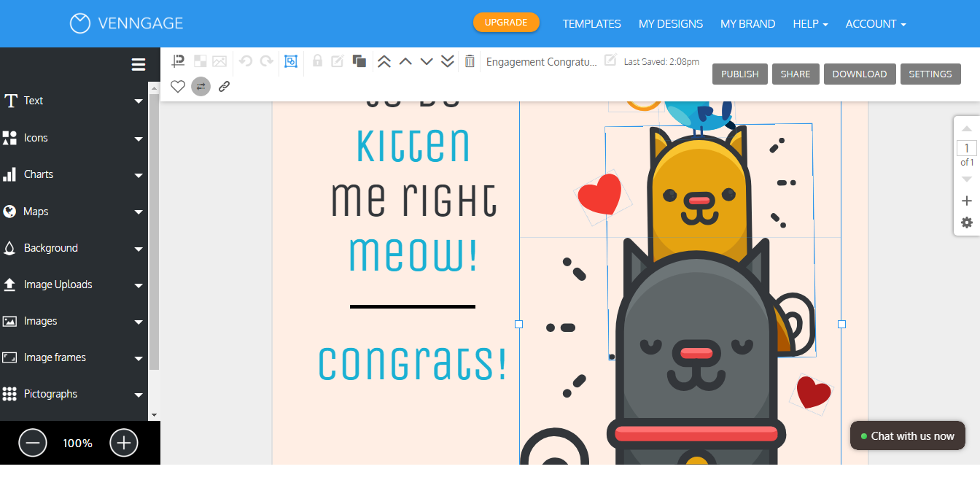Select the 'kitten' text on canvas
The width and height of the screenshot is (980, 488).
[413, 145]
